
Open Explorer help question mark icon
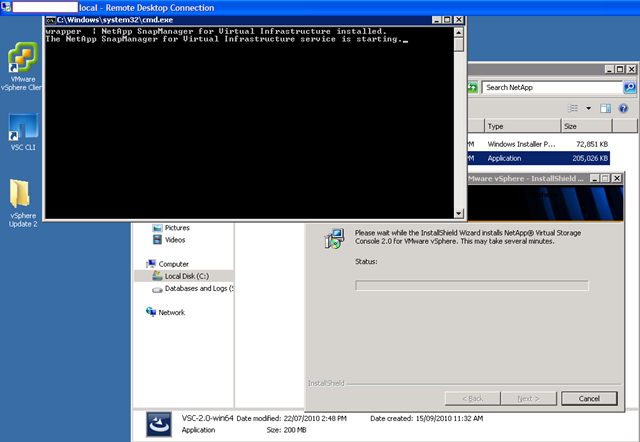click(x=623, y=108)
